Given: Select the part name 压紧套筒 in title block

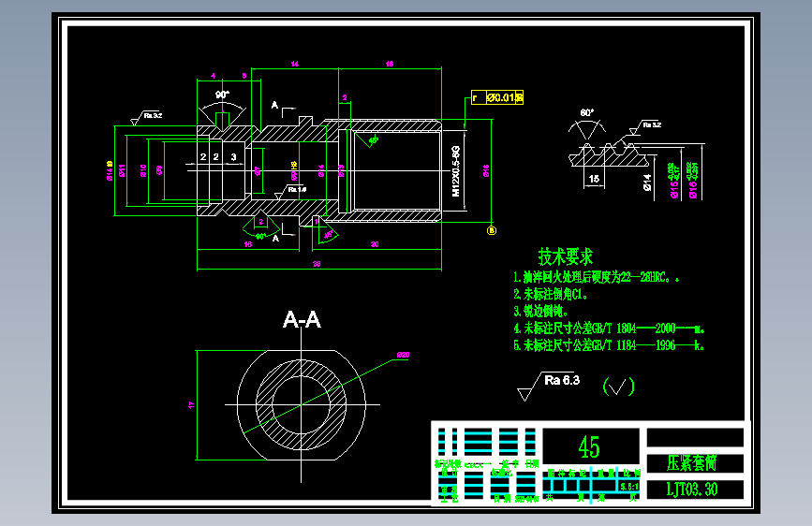Looking at the screenshot, I should point(692,463).
